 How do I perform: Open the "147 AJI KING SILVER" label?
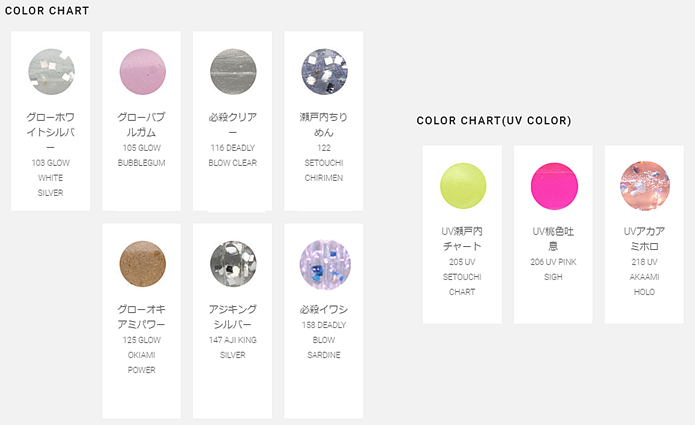tap(232, 347)
